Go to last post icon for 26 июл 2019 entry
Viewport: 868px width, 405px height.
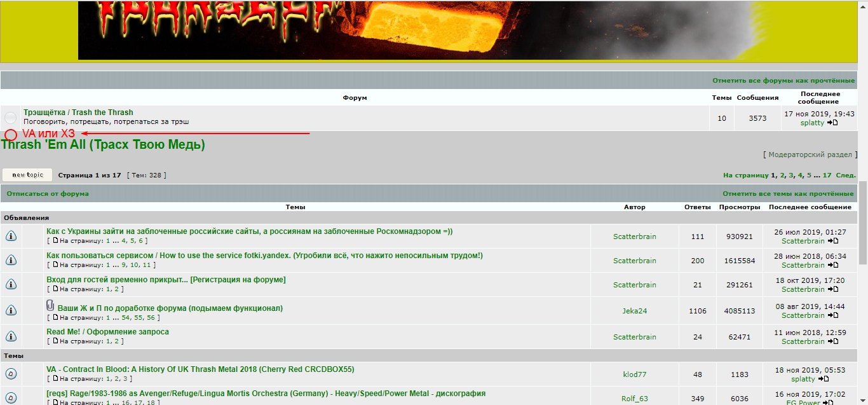coord(832,241)
